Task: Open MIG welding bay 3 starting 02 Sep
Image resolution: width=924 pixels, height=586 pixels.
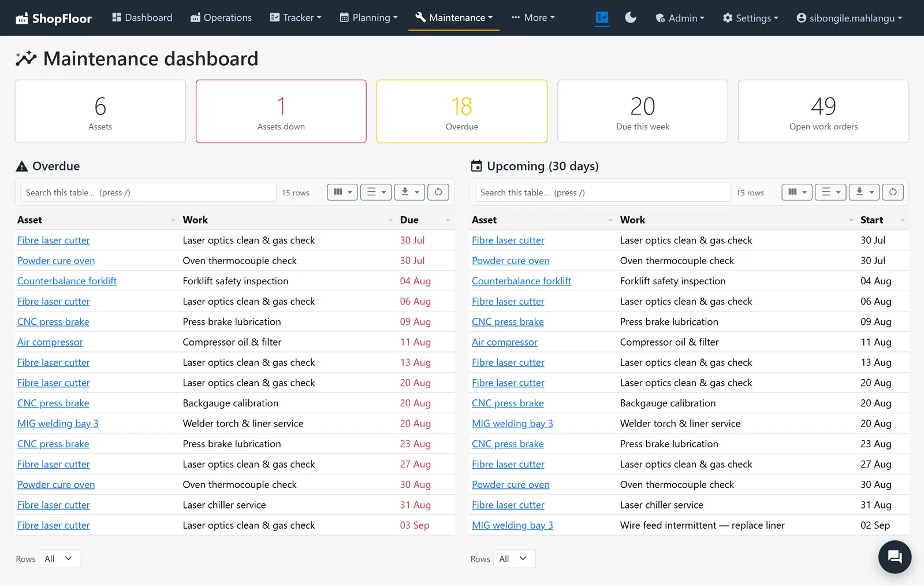Action: [512, 525]
